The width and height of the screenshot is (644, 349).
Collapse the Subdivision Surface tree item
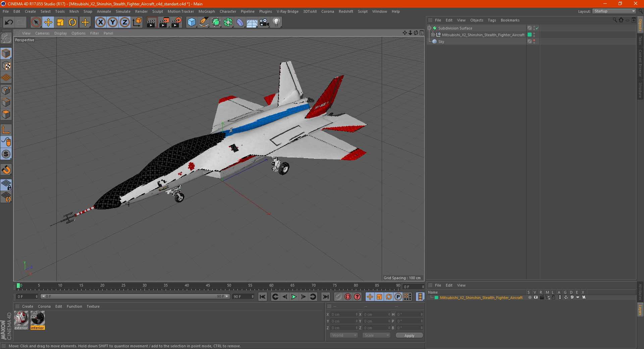[x=429, y=28]
